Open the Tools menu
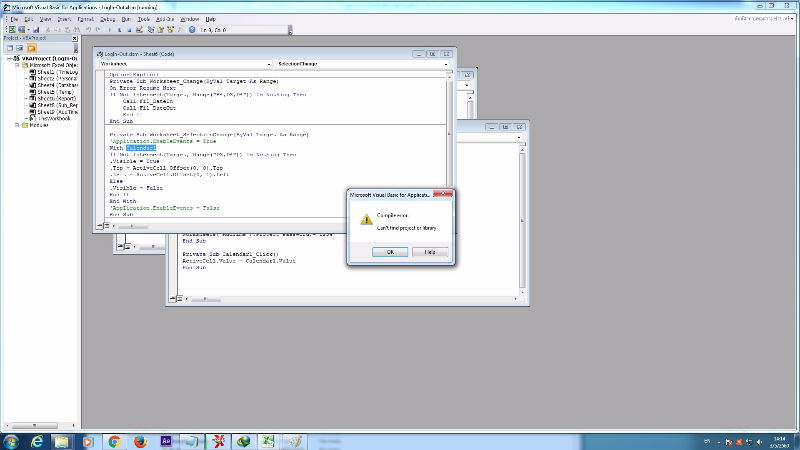 pyautogui.click(x=144, y=19)
